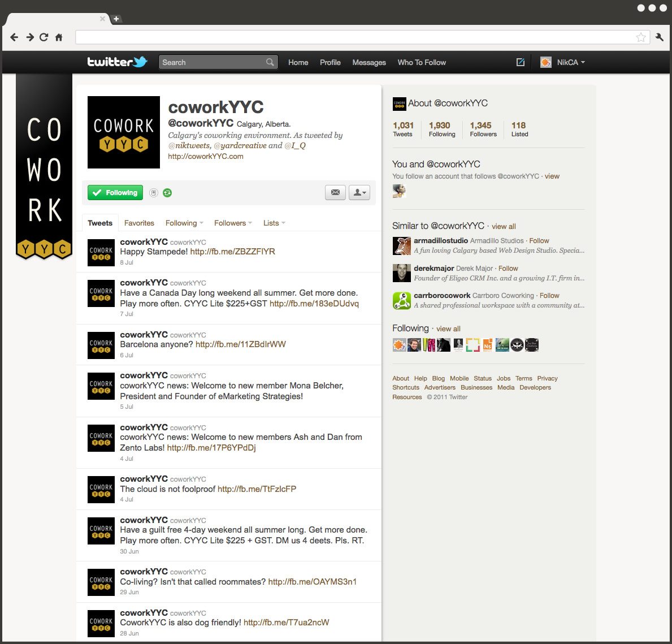The height and width of the screenshot is (644, 672).
Task: Switch to the Favorites tab
Action: 139,223
